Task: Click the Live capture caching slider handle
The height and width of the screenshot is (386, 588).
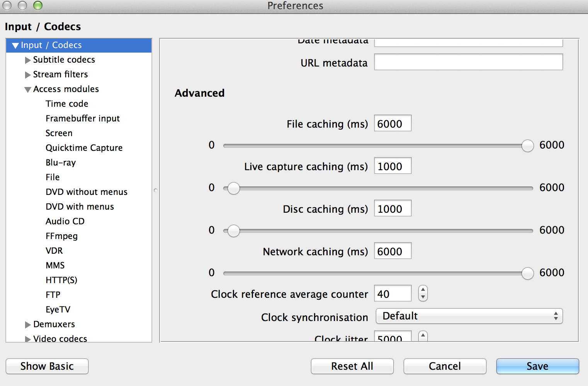Action: [x=233, y=188]
